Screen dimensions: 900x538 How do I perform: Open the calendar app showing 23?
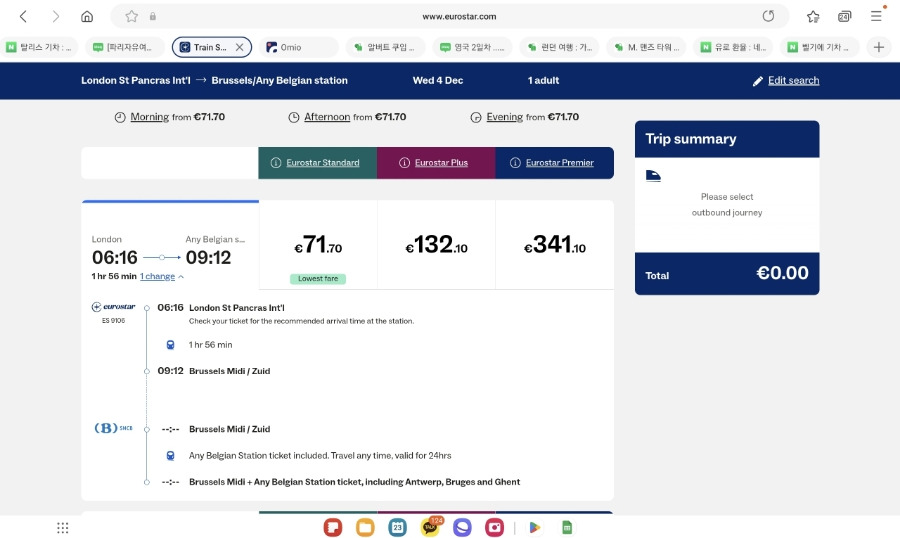[397, 527]
